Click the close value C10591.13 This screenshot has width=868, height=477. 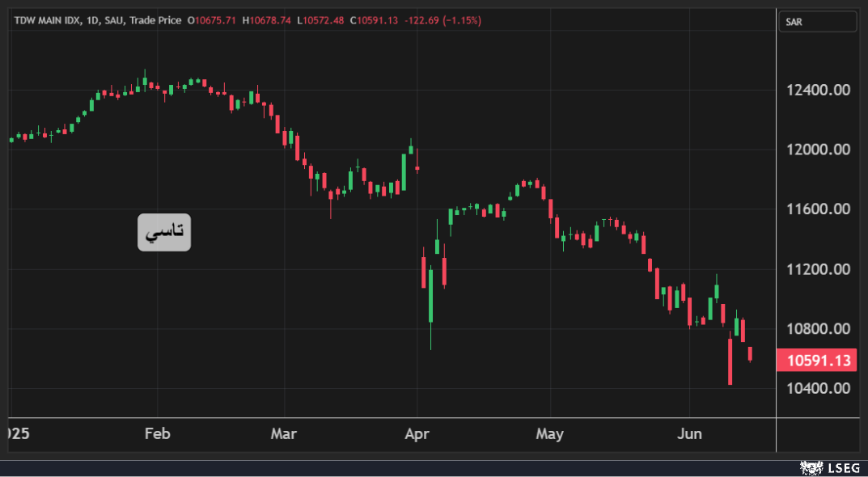pyautogui.click(x=374, y=20)
